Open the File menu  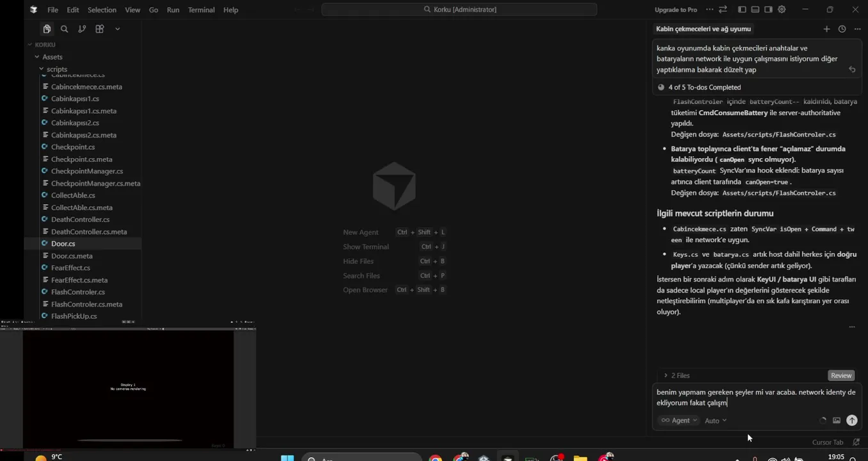[53, 10]
